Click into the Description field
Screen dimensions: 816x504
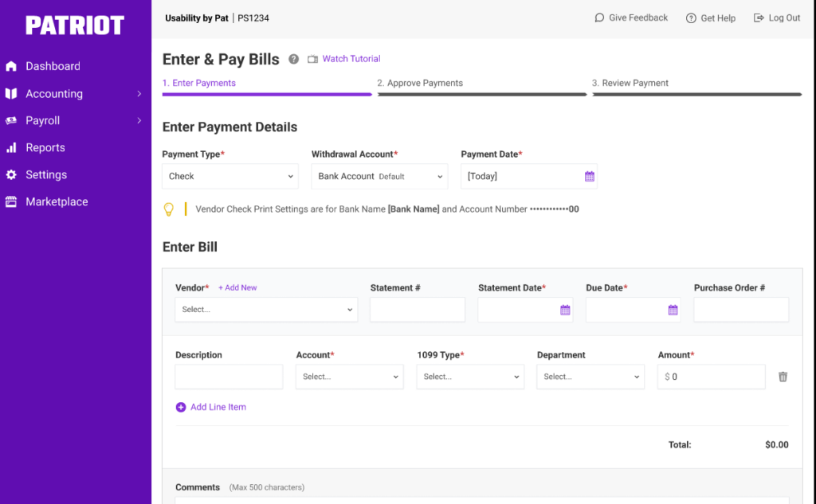coord(229,377)
